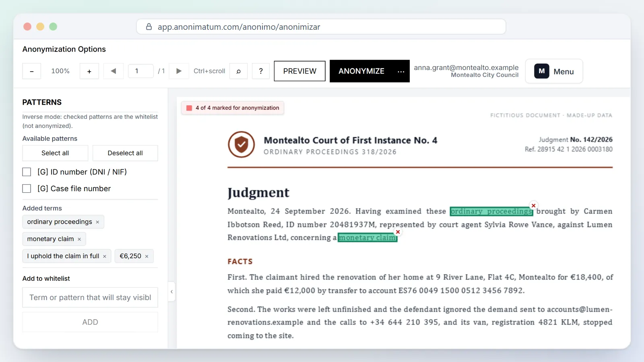This screenshot has height=362, width=644.
Task: Open the Menu button
Action: (x=554, y=71)
